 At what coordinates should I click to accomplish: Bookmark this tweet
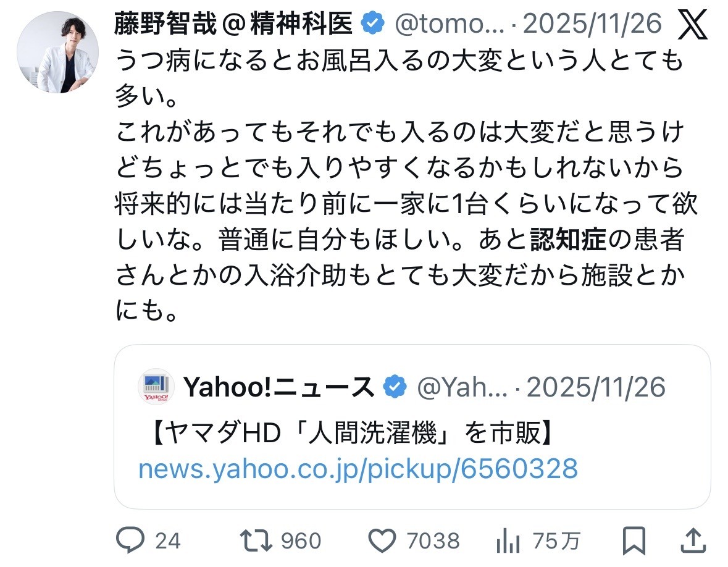tap(633, 541)
